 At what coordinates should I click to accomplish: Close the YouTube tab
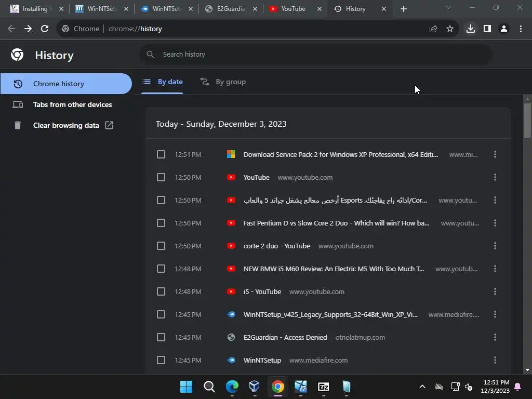(320, 9)
